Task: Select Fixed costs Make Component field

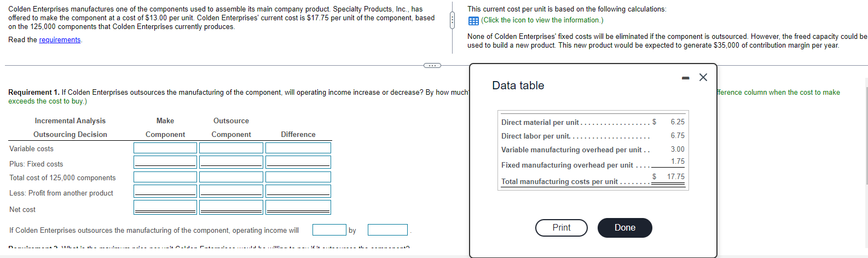Action: pyautogui.click(x=165, y=162)
